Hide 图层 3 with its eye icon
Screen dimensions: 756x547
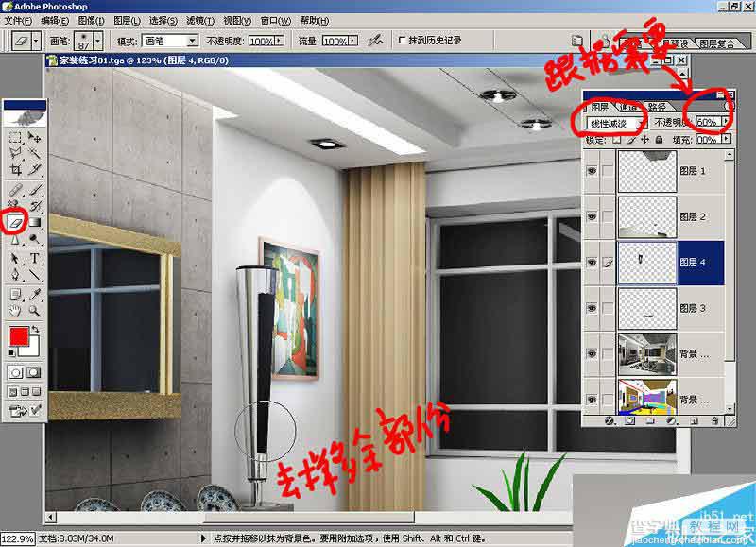pyautogui.click(x=592, y=308)
